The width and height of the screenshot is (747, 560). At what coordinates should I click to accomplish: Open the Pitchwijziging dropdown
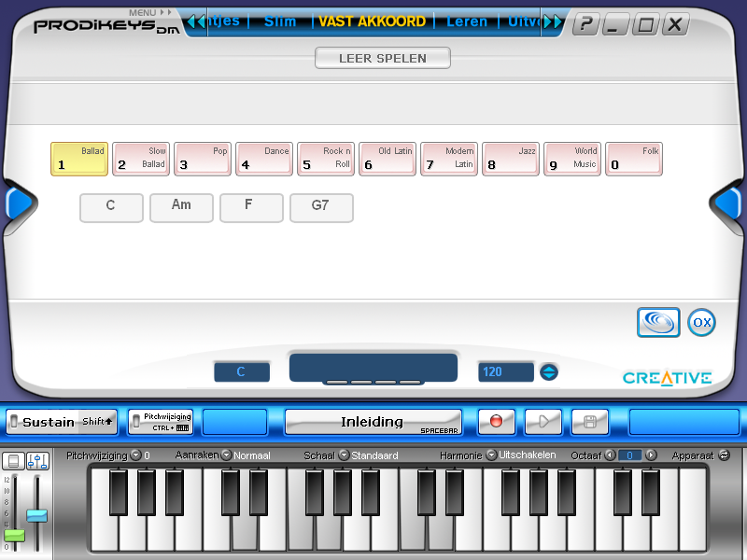click(x=135, y=455)
